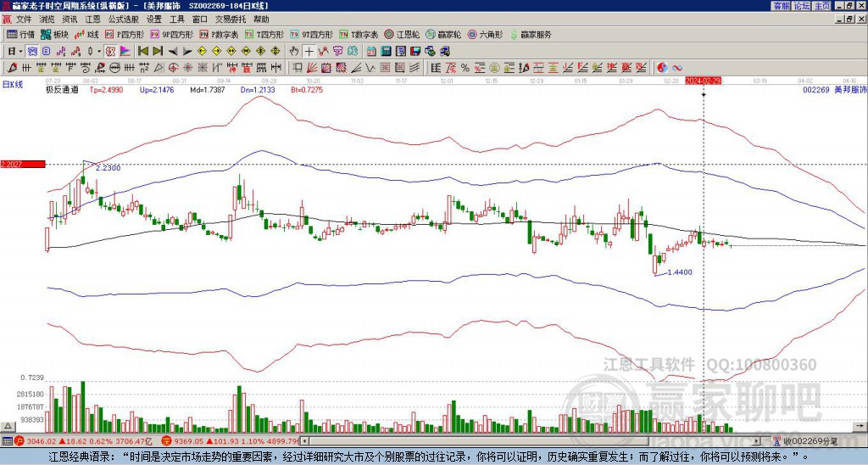The height and width of the screenshot is (465, 868).
Task: Expand the 日 period dropdown
Action: point(20,52)
